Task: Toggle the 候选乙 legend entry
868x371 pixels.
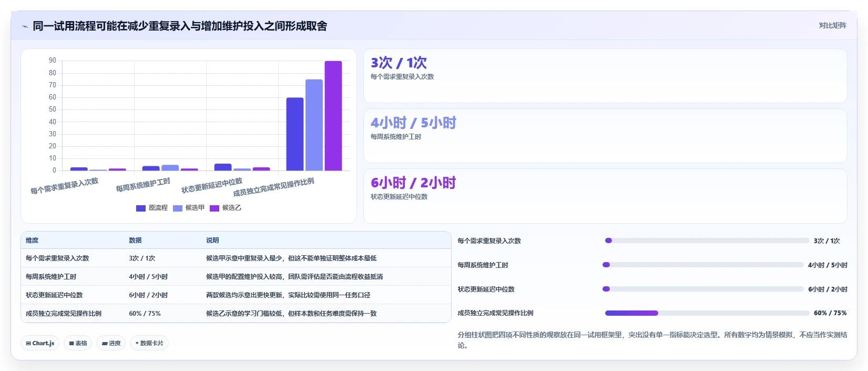Action: [x=225, y=208]
